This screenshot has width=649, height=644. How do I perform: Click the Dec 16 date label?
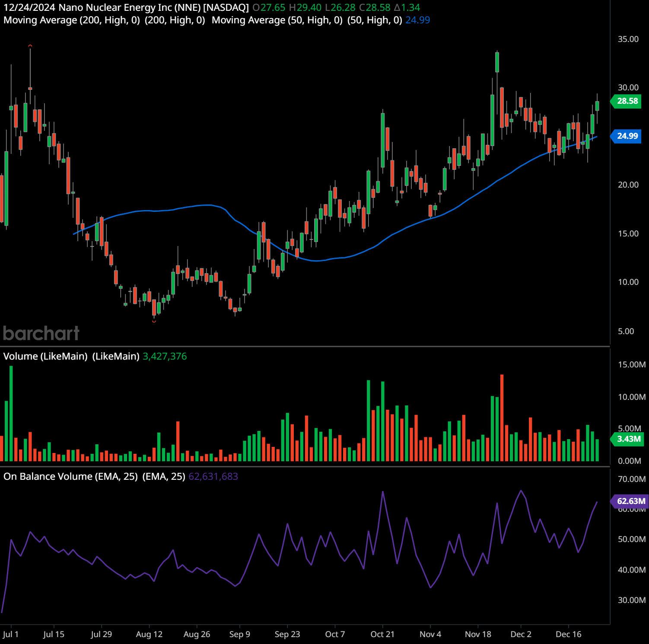(569, 634)
